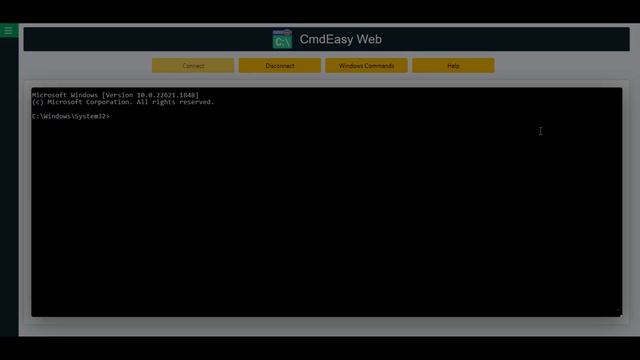Click the Disconnect button
The width and height of the screenshot is (640, 360).
click(x=280, y=66)
